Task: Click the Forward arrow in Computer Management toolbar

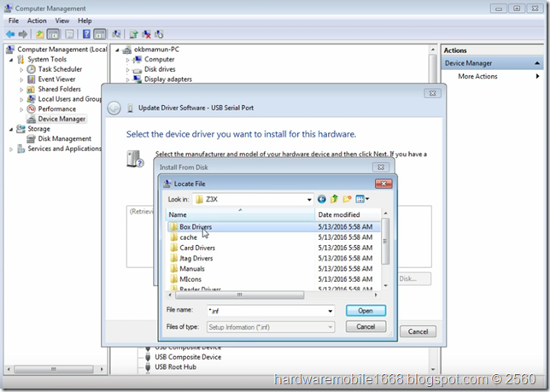Action: pos(23,34)
